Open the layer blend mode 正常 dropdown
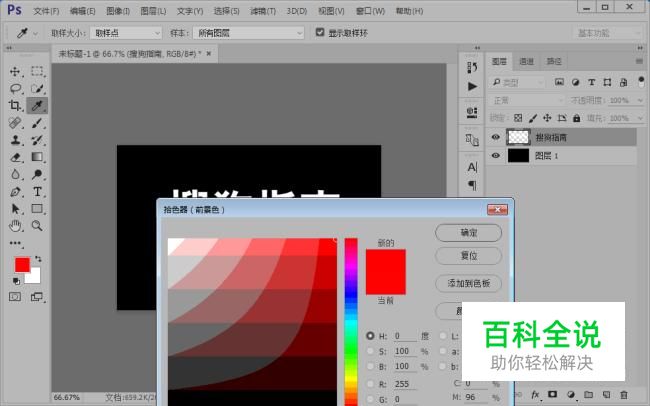Image resolution: width=650 pixels, height=406 pixels. point(527,100)
